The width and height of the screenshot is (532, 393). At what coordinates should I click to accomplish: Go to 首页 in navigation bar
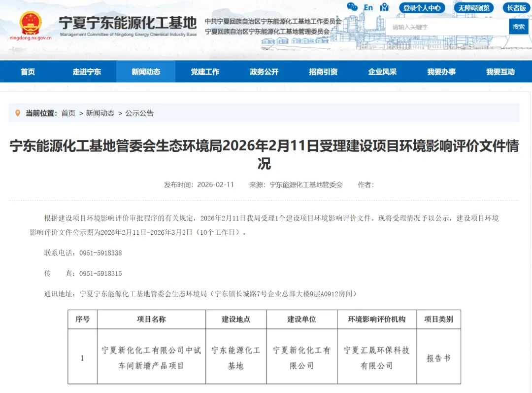click(28, 71)
